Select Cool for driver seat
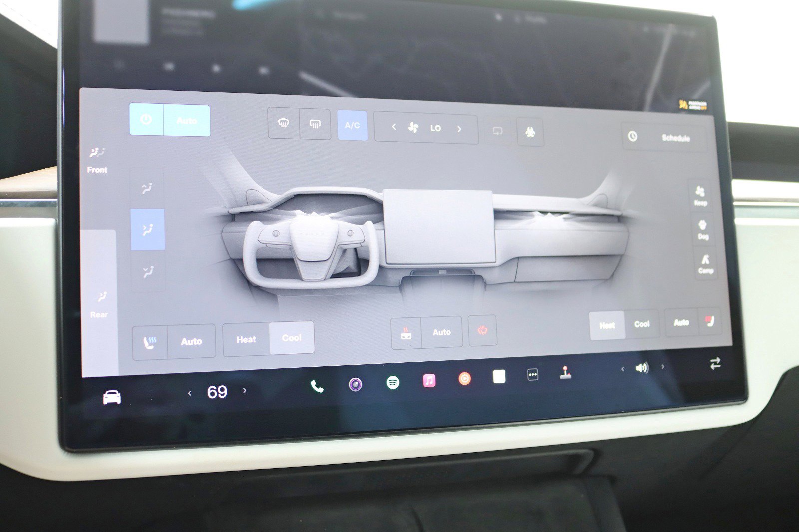 point(292,338)
